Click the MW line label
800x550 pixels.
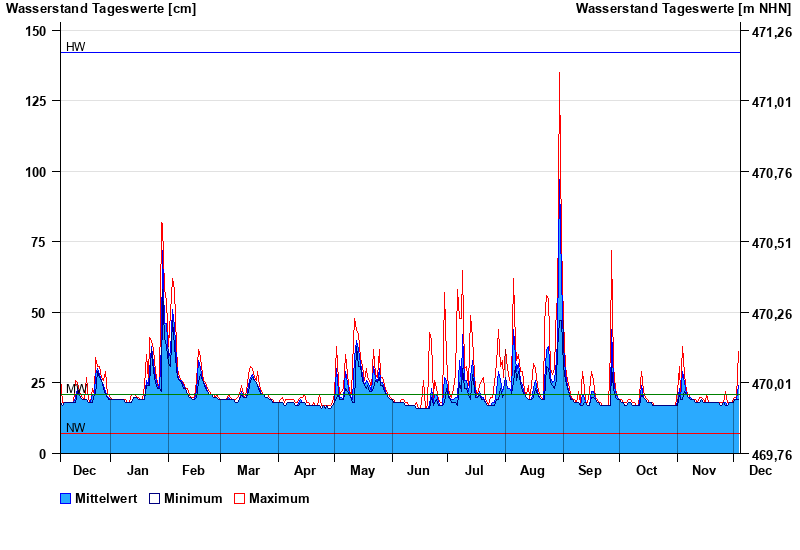pyautogui.click(x=75, y=389)
